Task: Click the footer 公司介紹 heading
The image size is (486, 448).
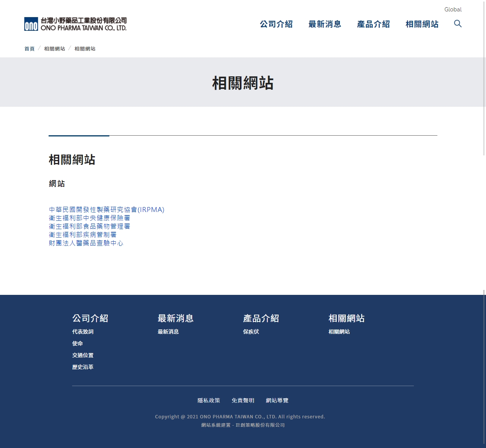Action: 90,318
